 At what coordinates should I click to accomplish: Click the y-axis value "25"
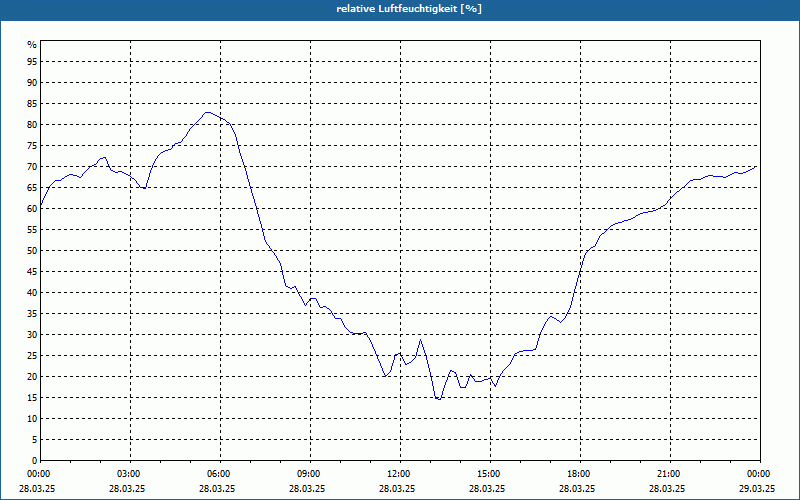[32, 356]
